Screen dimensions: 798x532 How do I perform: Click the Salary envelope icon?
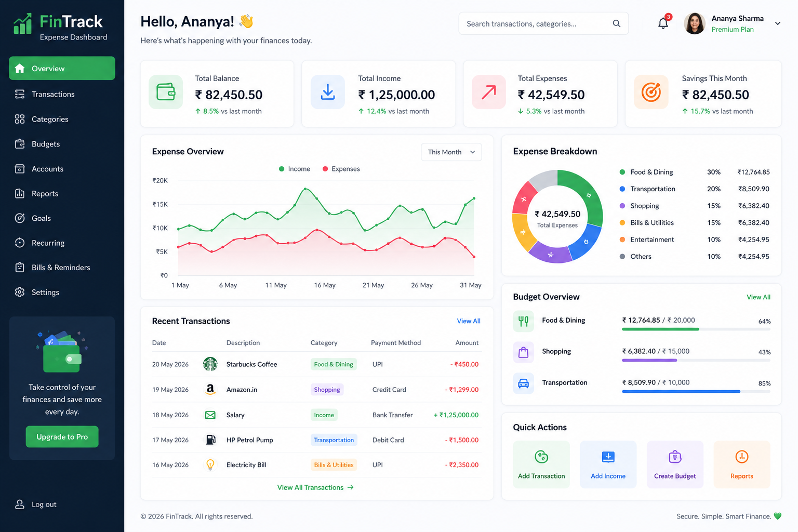point(210,415)
